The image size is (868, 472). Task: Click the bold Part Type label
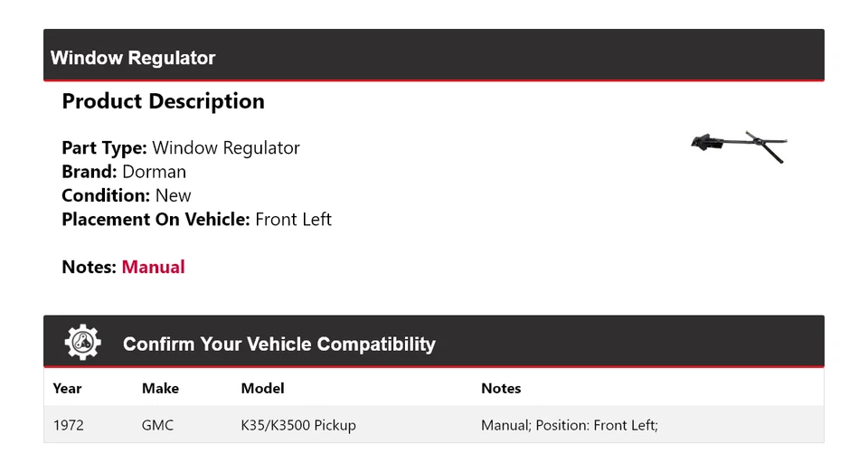click(104, 148)
